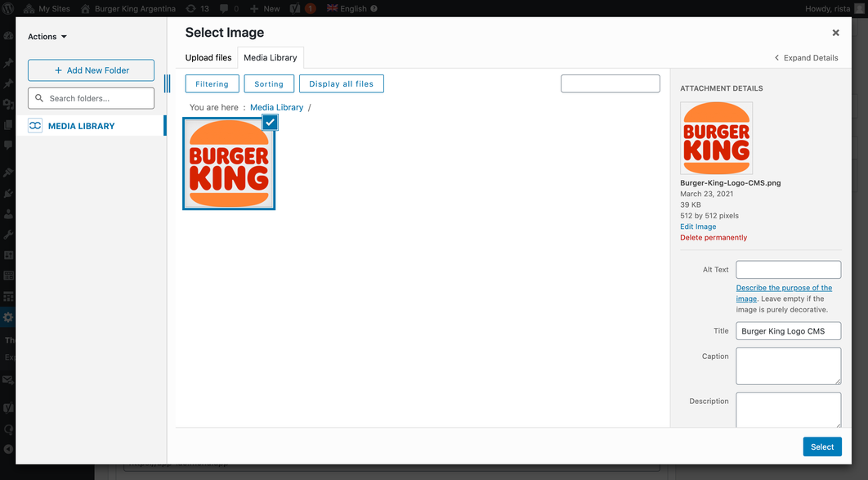Switch to the Media Library tab
This screenshot has width=868, height=480.
(x=271, y=57)
